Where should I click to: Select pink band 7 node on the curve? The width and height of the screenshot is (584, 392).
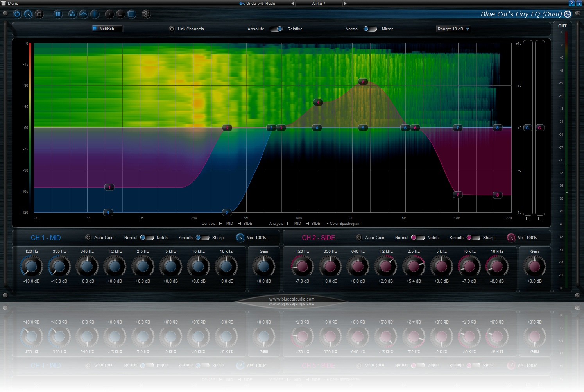coord(457,195)
